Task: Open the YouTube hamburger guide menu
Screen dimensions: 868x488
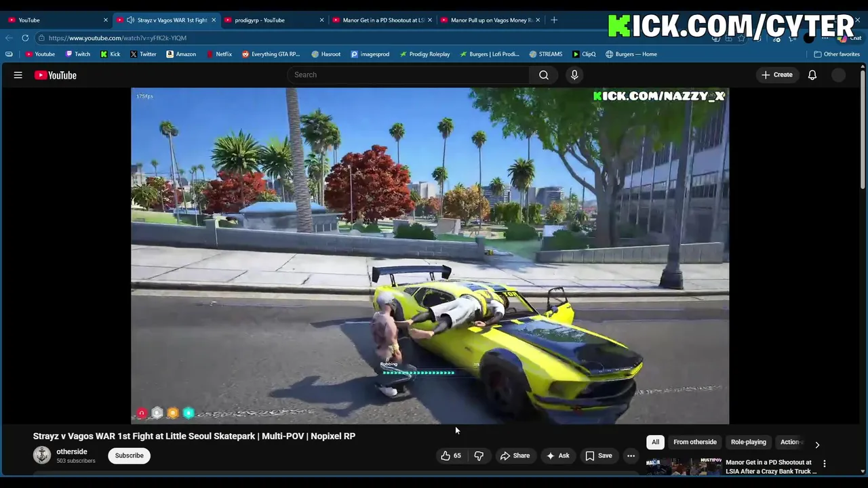Action: [x=18, y=75]
